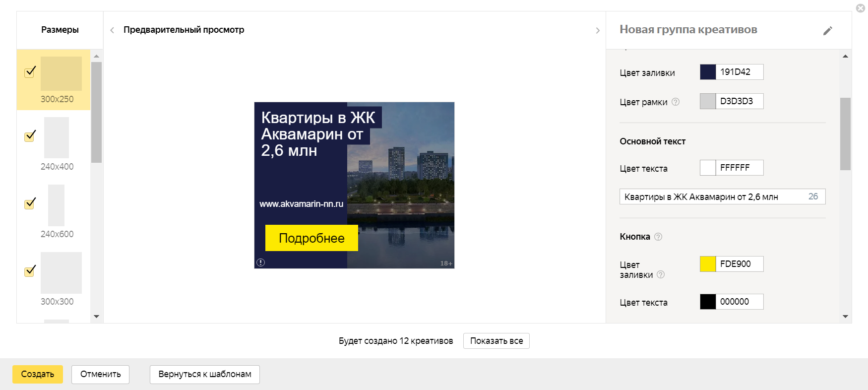Click the Размеры heading
868x390 pixels.
pos(60,30)
